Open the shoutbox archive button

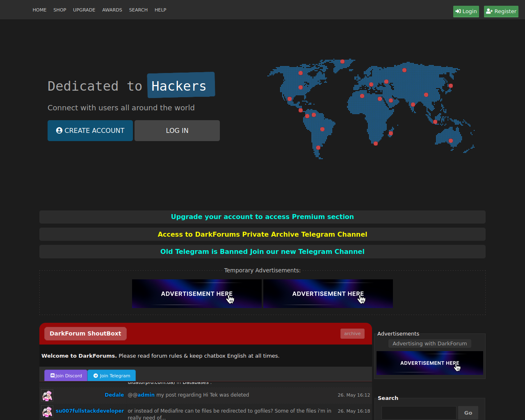tap(352, 333)
